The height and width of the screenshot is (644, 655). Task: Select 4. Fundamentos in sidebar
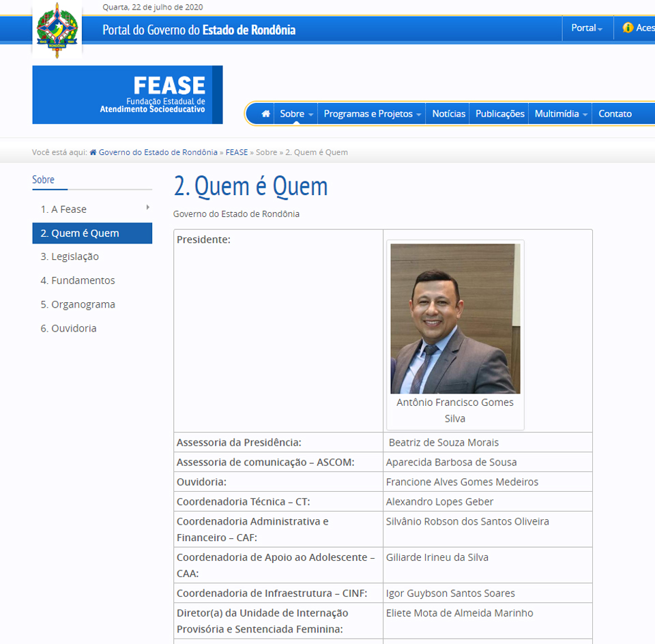pyautogui.click(x=78, y=280)
